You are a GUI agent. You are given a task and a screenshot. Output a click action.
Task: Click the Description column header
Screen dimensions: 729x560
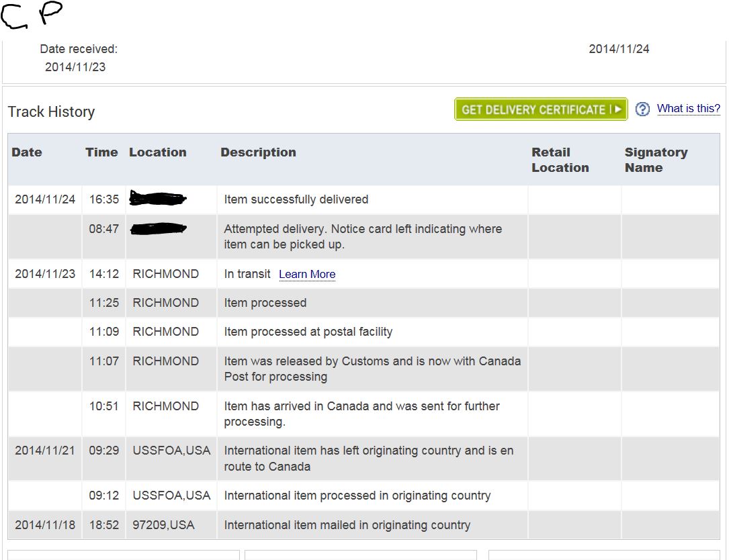click(x=258, y=152)
